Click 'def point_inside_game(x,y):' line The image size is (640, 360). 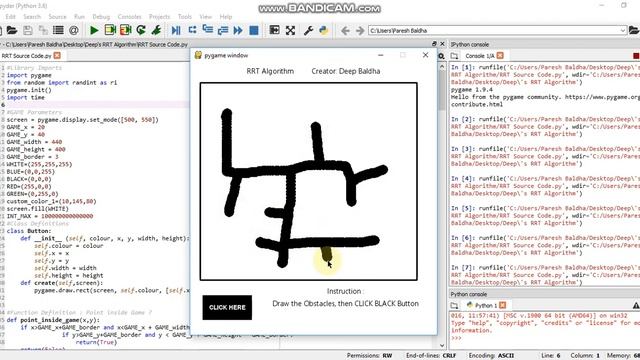[x=53, y=320]
